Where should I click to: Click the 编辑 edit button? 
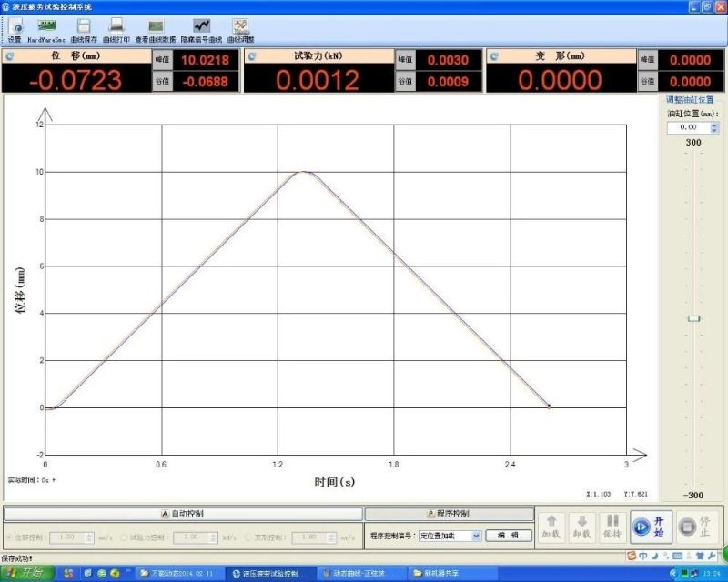pyautogui.click(x=509, y=536)
